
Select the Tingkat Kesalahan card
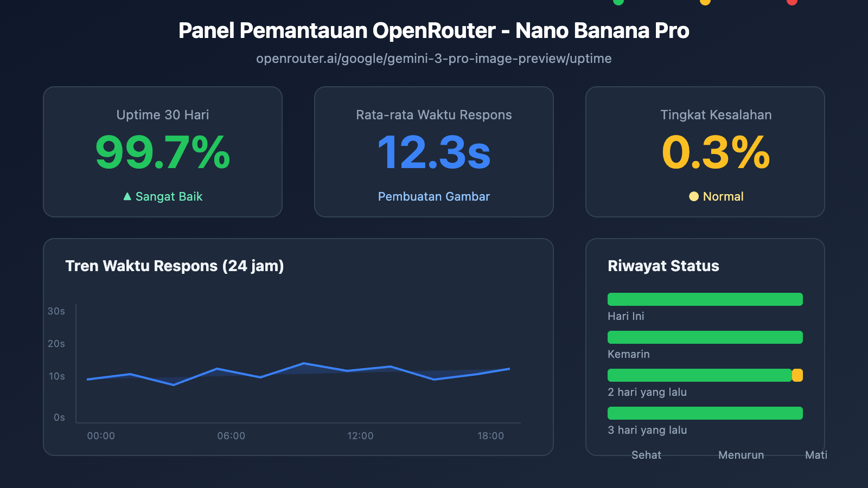[x=705, y=152]
